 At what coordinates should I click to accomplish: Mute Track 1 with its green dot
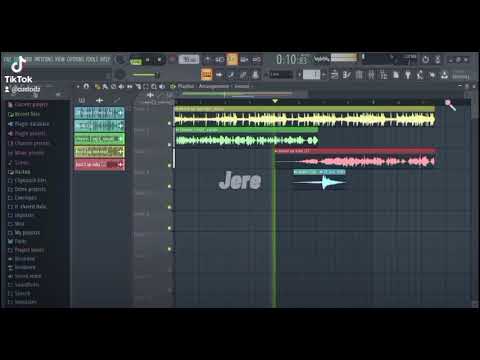click(169, 123)
